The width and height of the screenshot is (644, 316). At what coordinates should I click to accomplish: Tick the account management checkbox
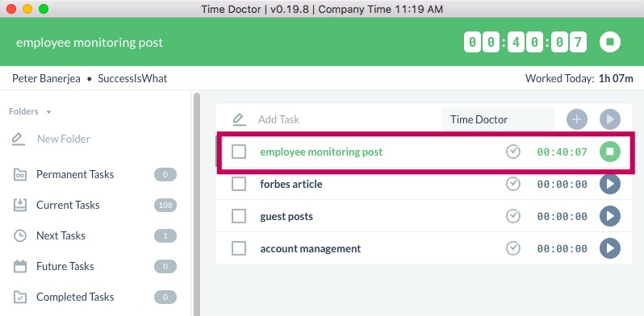point(239,248)
